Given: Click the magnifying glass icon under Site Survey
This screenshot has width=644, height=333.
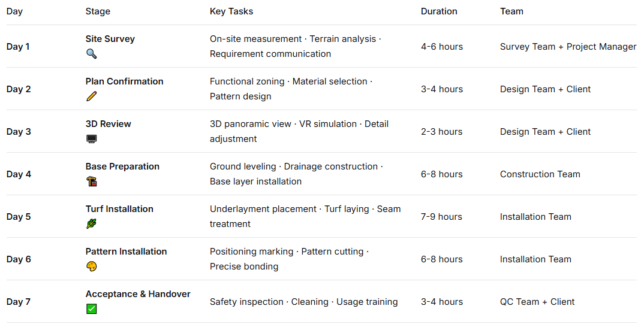Looking at the screenshot, I should click(x=91, y=54).
